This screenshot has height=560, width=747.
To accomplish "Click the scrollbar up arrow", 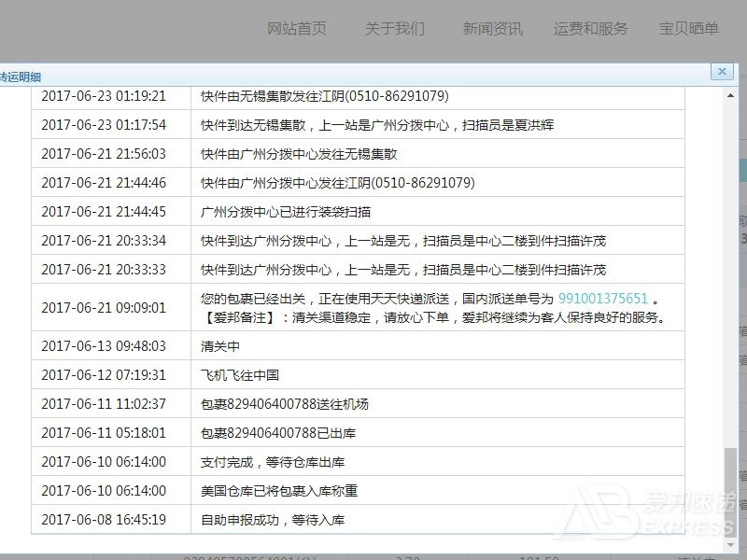I will pos(730,96).
